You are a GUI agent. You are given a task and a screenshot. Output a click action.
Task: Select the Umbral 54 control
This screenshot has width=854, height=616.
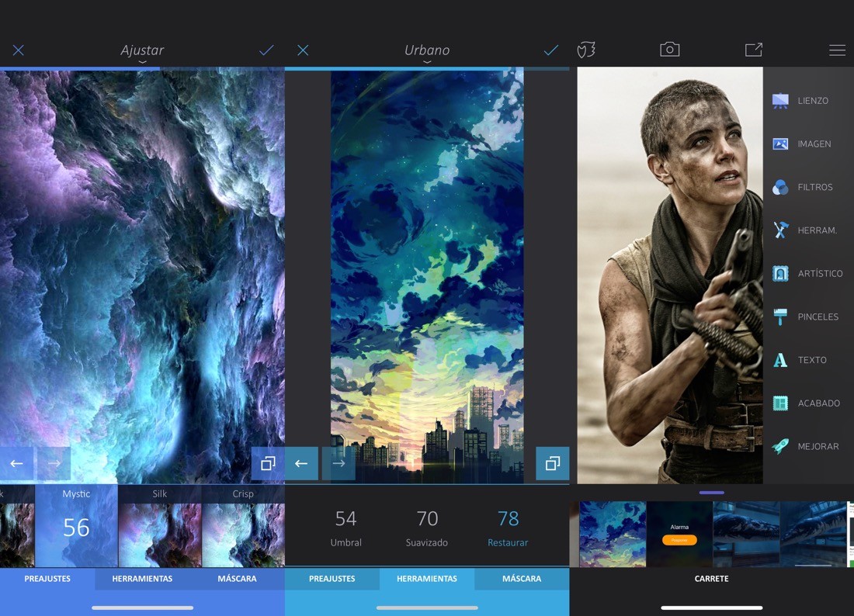pos(345,528)
